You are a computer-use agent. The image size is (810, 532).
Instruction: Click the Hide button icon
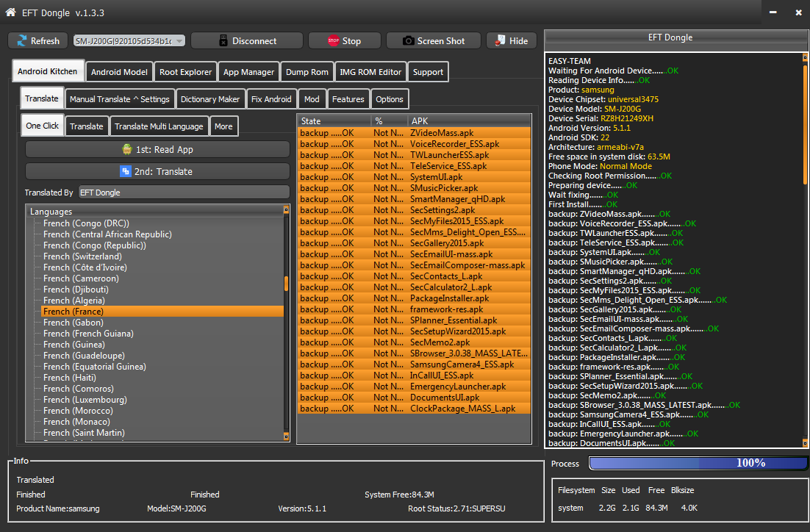[x=500, y=41]
